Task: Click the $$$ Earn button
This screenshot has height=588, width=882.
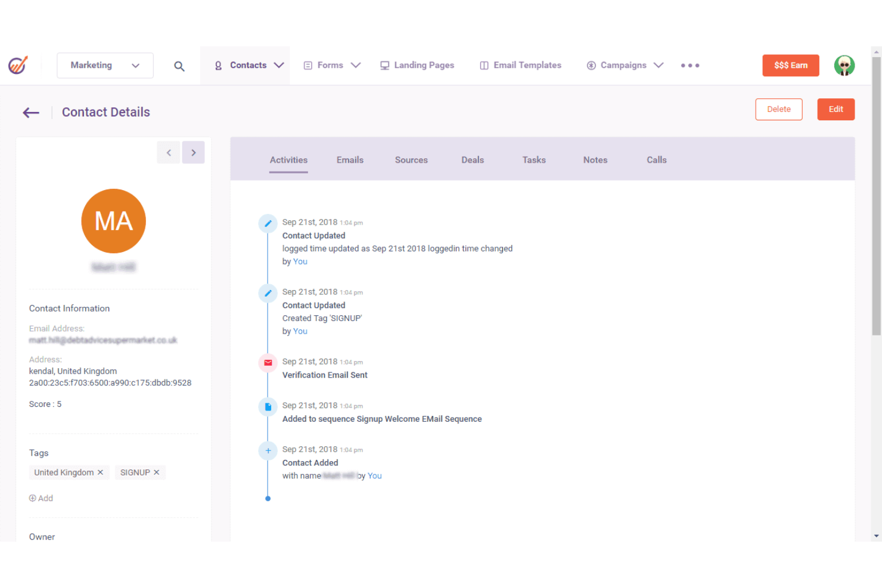Action: pos(790,66)
